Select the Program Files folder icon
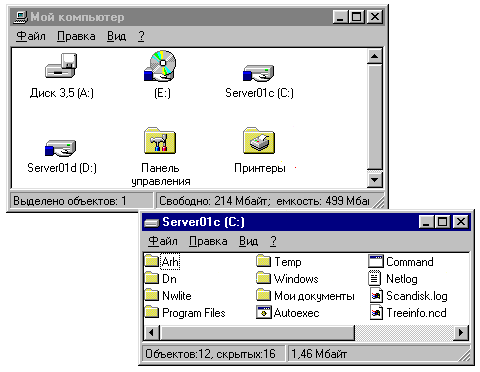 (152, 312)
